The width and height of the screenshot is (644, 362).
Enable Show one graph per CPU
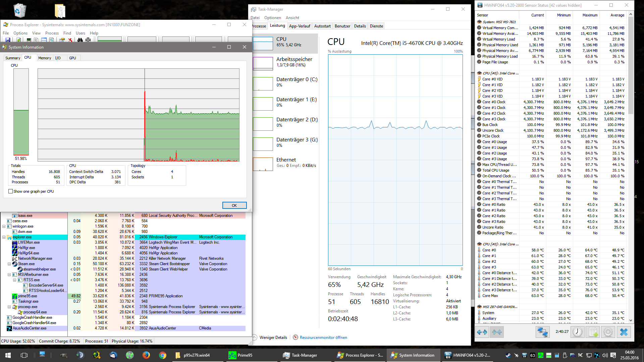(11, 191)
